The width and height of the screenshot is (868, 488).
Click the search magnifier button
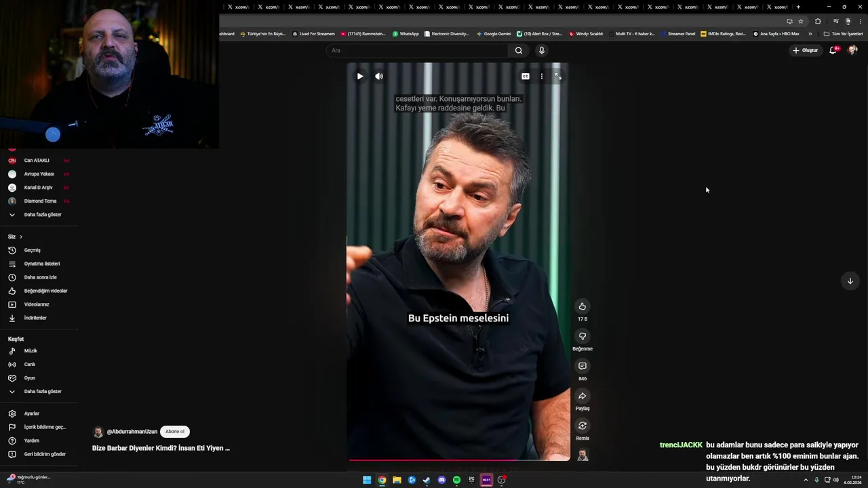click(519, 50)
